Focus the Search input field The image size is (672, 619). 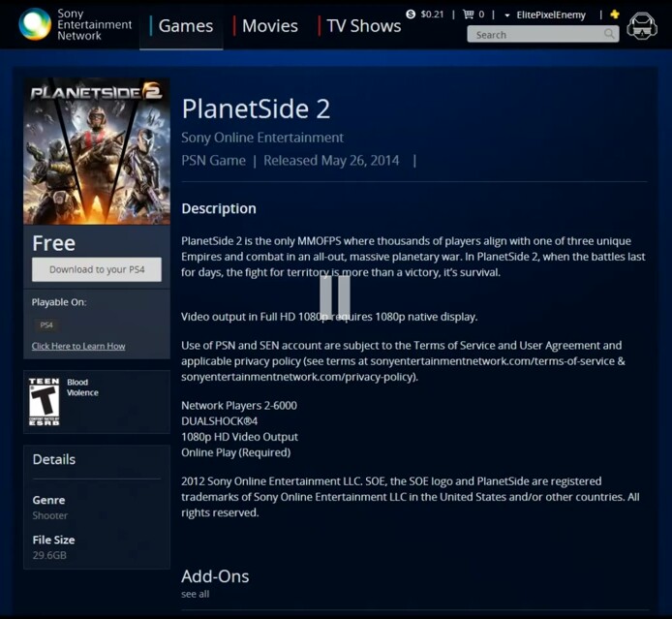click(543, 34)
